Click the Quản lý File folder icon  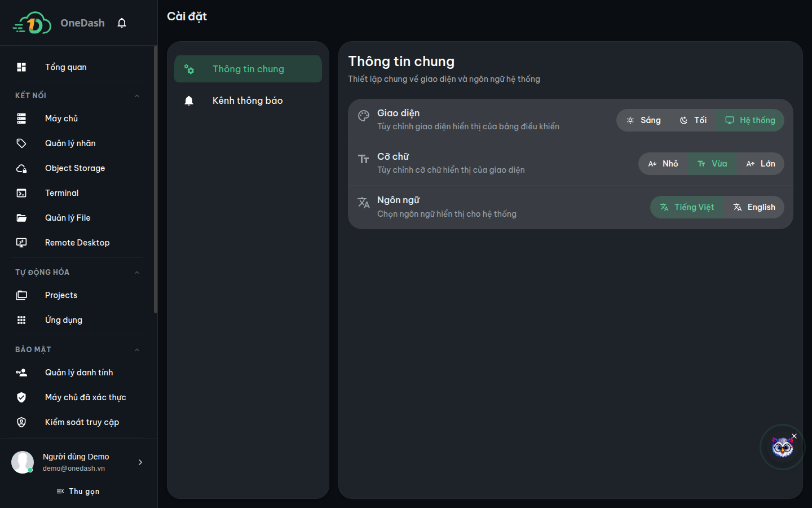click(x=21, y=218)
